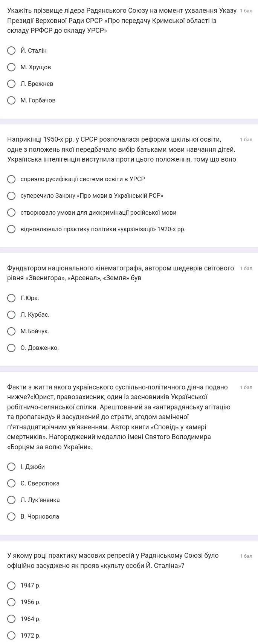
Task: Select 'сприяло русифікації системи освіти в УРСР'
Action: tap(12, 179)
